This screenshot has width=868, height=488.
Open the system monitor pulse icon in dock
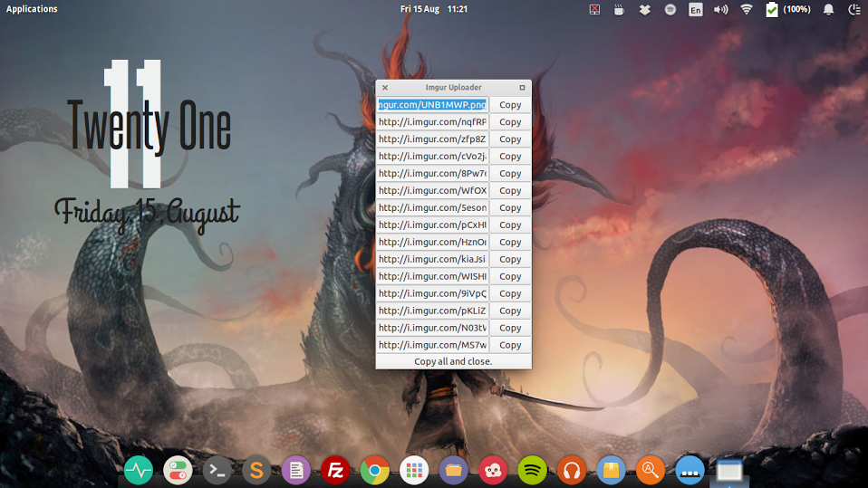tap(139, 470)
